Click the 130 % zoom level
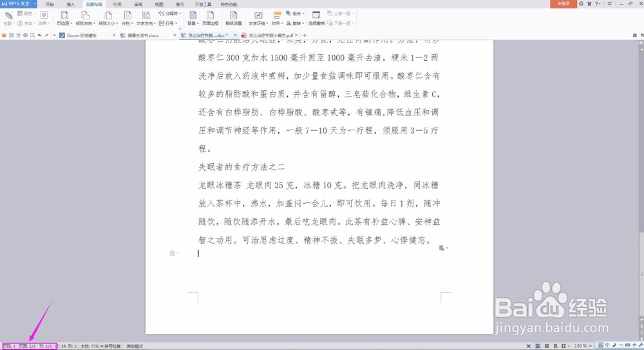The width and height of the screenshot is (644, 350). coord(580,346)
